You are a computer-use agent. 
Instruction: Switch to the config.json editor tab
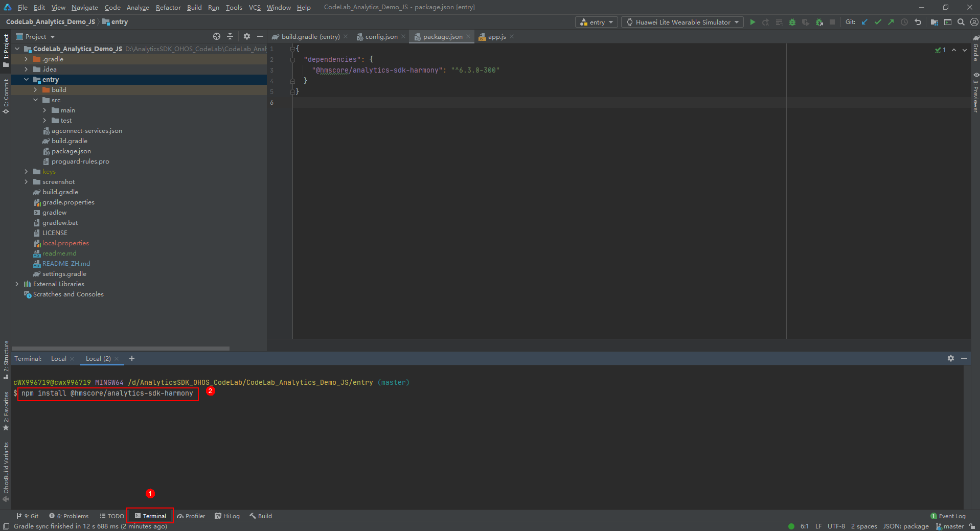click(x=381, y=37)
